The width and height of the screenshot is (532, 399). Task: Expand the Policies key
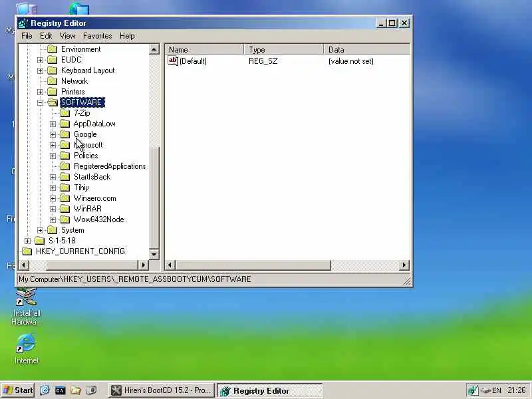(53, 156)
